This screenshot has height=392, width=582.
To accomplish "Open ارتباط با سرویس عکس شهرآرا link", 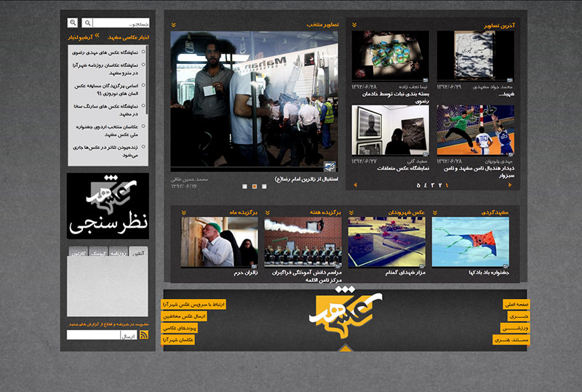I will (x=194, y=305).
